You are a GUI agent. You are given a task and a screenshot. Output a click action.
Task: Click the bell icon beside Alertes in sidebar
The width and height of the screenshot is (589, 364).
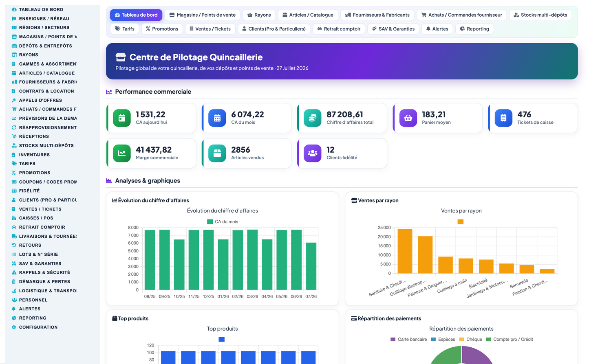[14, 309]
